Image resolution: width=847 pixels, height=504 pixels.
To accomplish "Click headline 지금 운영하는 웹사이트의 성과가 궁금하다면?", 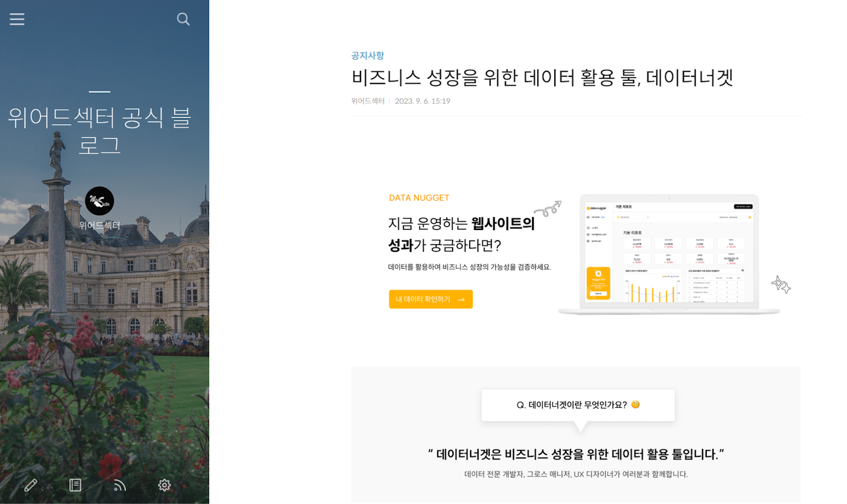I will coord(462,234).
